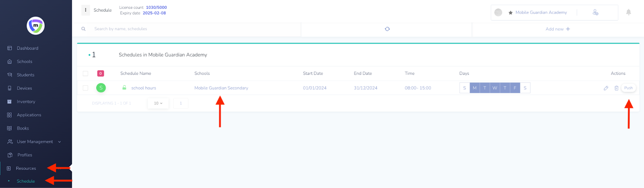Image resolution: width=644 pixels, height=188 pixels.
Task: Click the notification bell icon
Action: [628, 12]
